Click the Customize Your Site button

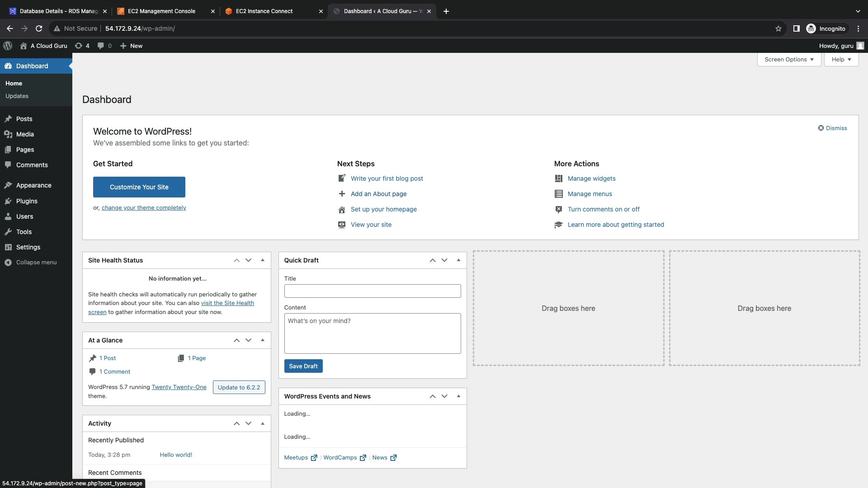[139, 187]
